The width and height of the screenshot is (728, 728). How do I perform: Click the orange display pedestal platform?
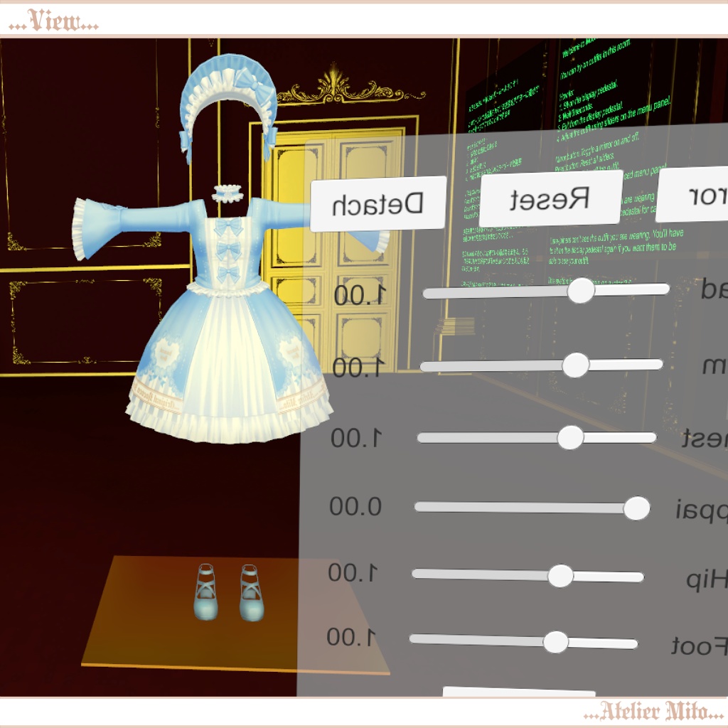pos(235,614)
